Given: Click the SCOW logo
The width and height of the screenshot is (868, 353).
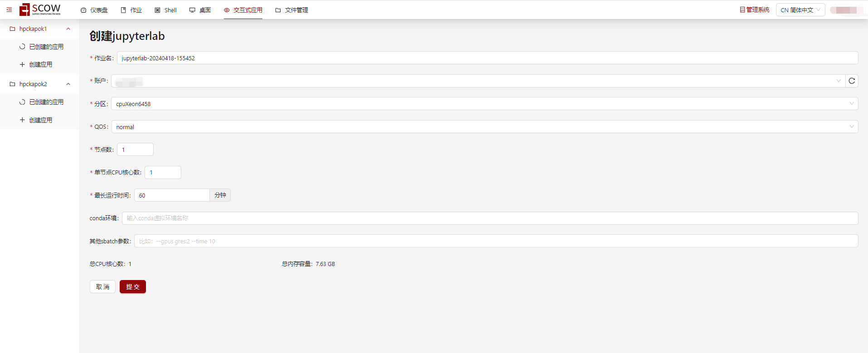Looking at the screenshot, I should click(40, 10).
